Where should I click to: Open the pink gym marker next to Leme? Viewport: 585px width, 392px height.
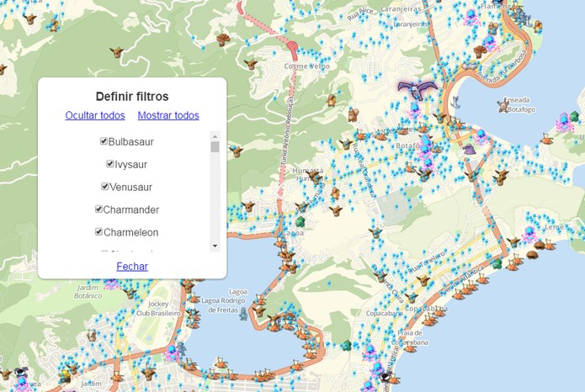[529, 234]
